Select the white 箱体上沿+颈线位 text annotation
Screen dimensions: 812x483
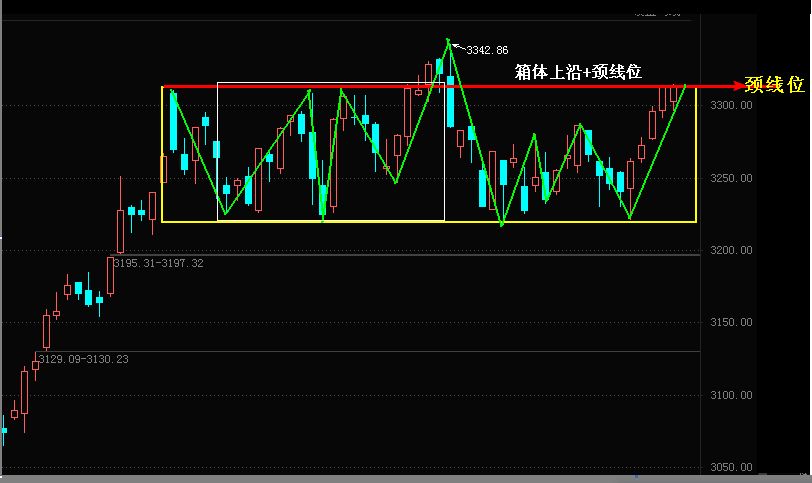tap(578, 72)
